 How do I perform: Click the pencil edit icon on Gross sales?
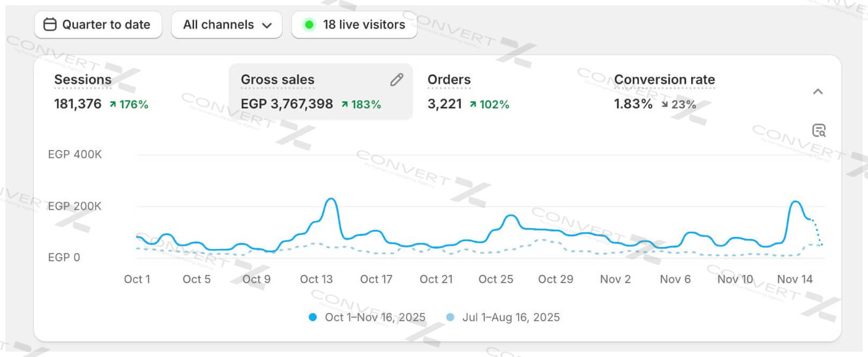click(x=396, y=80)
